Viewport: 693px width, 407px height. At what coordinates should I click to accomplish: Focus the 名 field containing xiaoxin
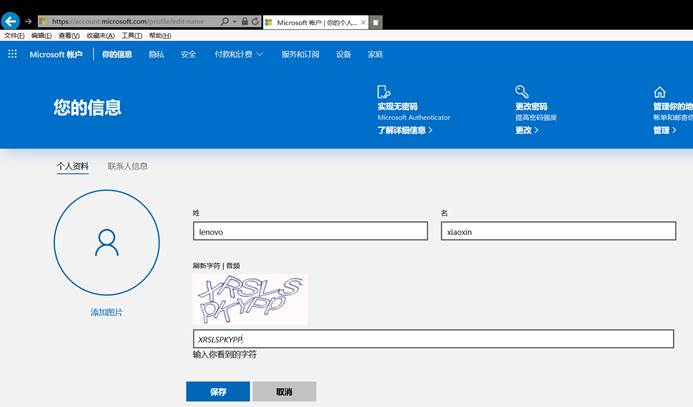click(559, 231)
